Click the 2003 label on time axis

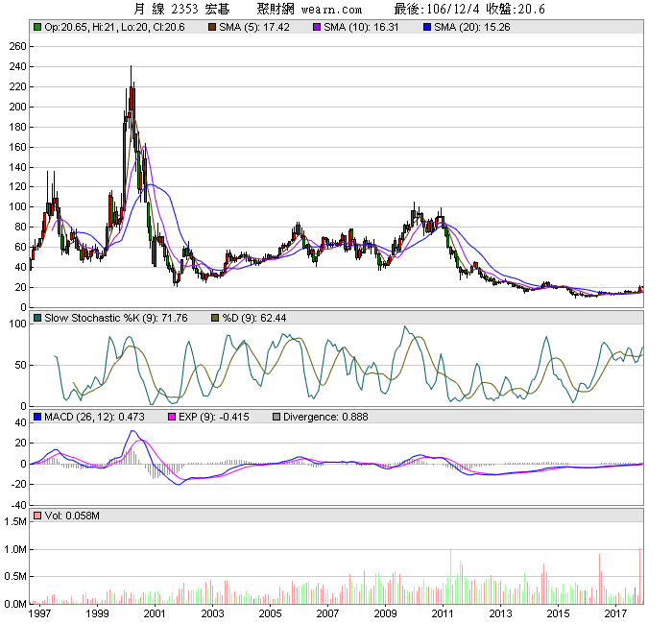(x=212, y=613)
